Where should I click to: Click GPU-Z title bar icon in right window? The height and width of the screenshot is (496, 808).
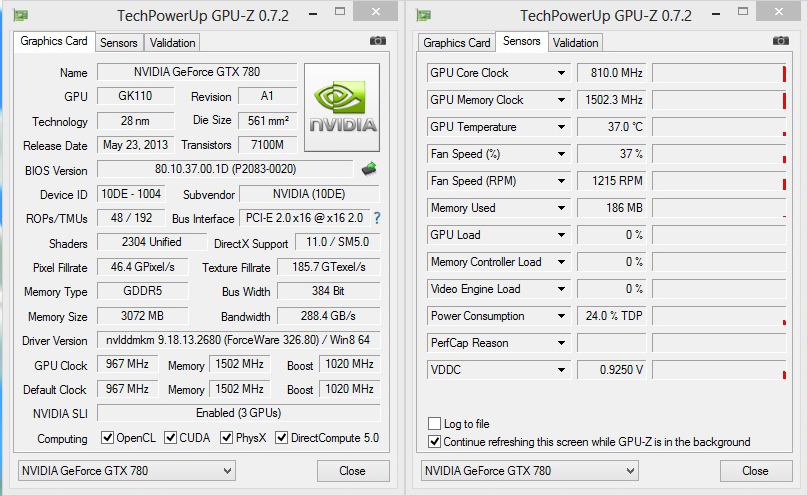point(424,15)
